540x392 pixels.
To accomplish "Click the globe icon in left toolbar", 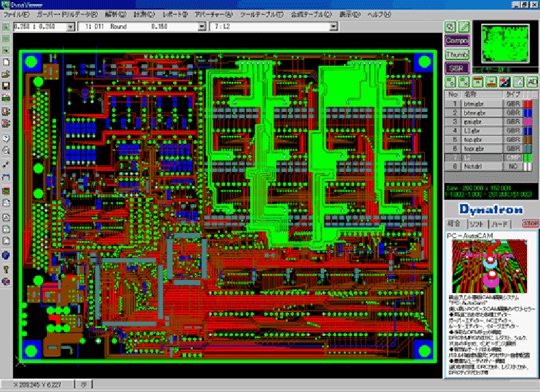I will coord(6,255).
